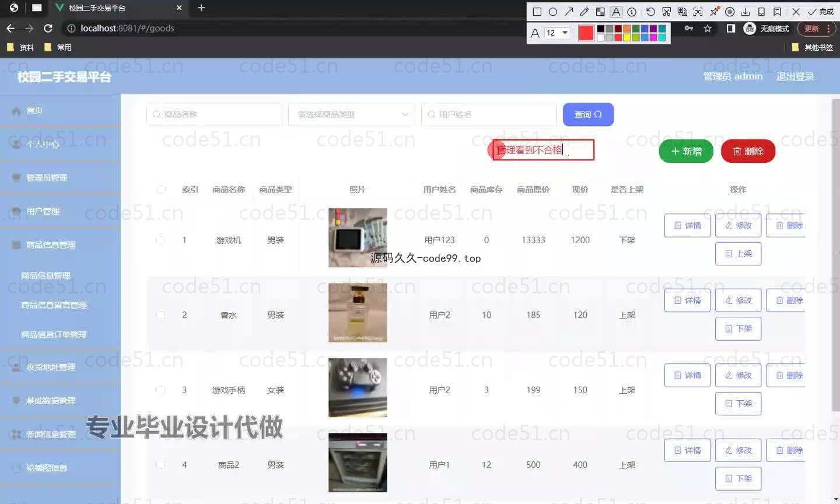Click 退出登录 link
Viewport: 840px width, 504px height.
pyautogui.click(x=795, y=76)
